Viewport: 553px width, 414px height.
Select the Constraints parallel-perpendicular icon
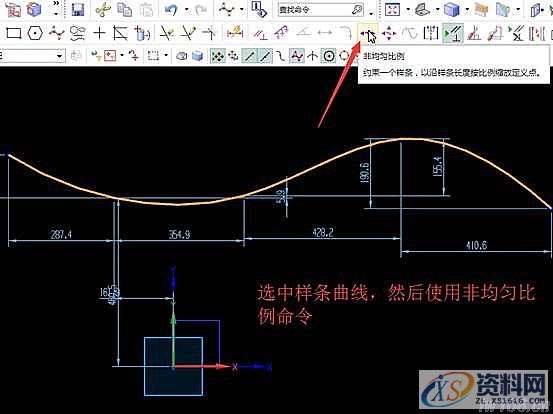(x=260, y=34)
